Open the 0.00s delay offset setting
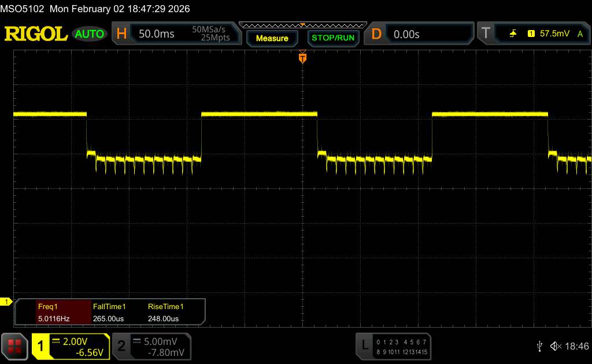Image resolution: width=592 pixels, height=364 pixels. coord(406,34)
